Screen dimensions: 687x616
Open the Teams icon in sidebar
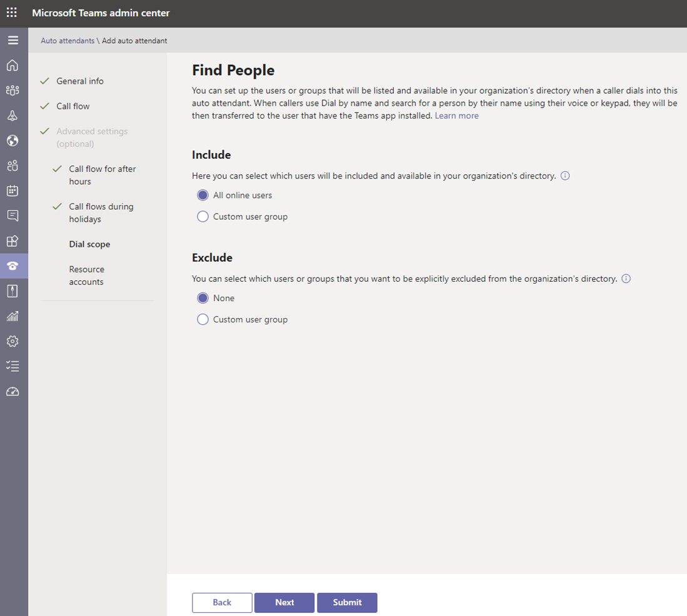13,91
